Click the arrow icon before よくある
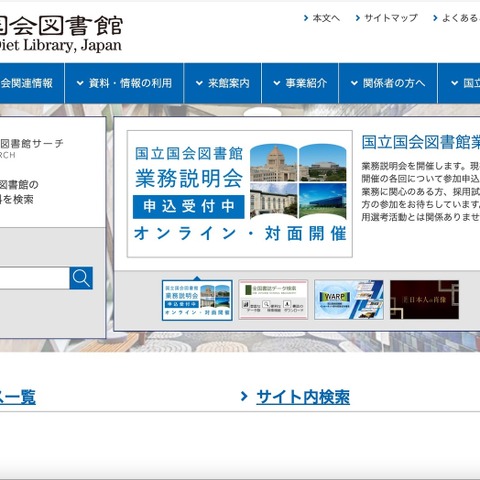480x480 pixels. pyautogui.click(x=435, y=18)
